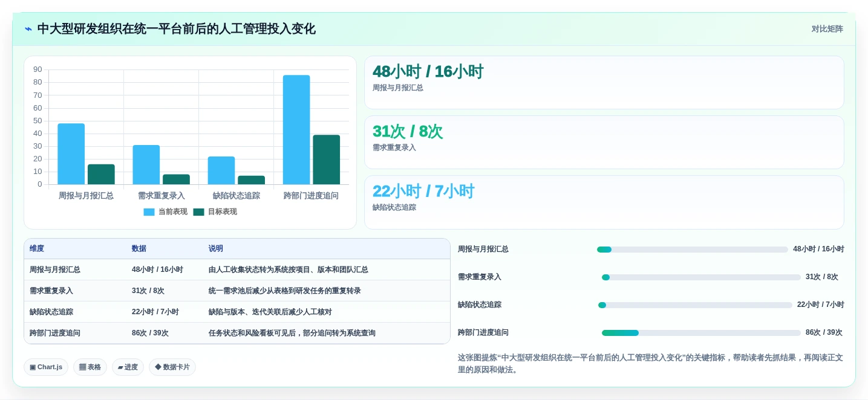Click the blue 需求重复录入 chart bar
Screen dimensions: 868x400
pyautogui.click(x=146, y=164)
